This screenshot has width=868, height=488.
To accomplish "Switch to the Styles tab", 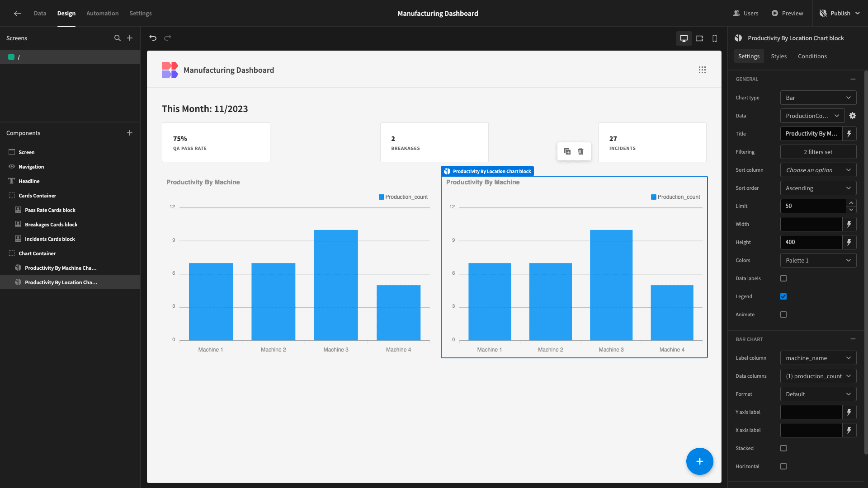I will pos(778,56).
